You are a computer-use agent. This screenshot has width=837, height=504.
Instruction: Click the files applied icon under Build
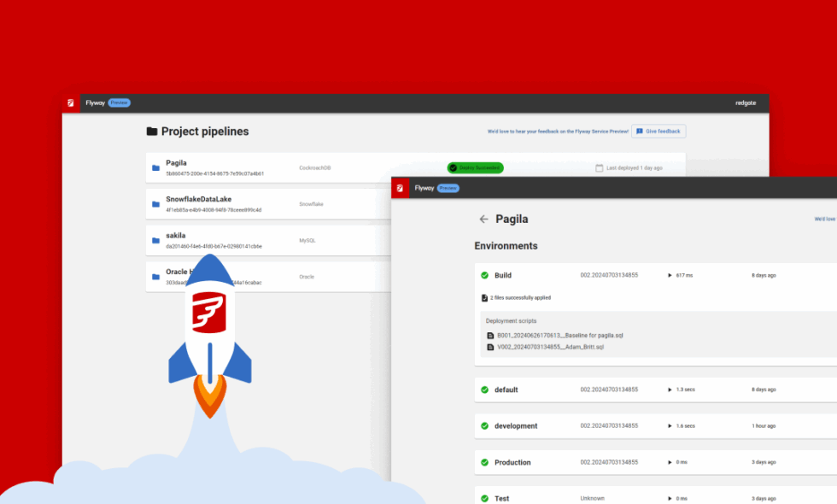pos(483,297)
